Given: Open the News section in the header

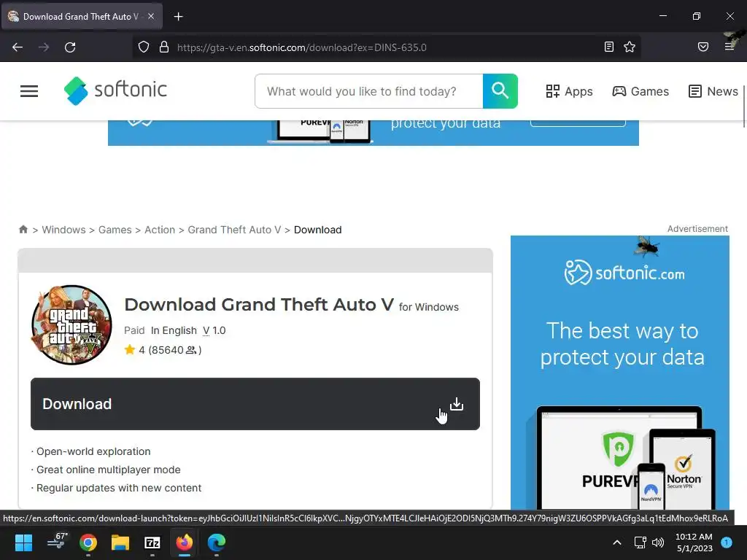Looking at the screenshot, I should (x=713, y=91).
